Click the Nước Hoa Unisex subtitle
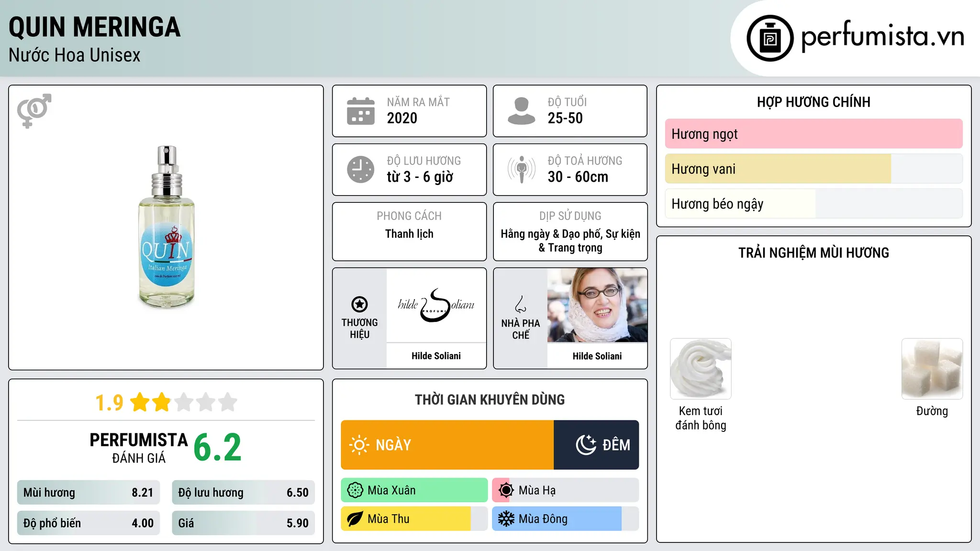Screen dimensions: 980x551 coord(75,55)
